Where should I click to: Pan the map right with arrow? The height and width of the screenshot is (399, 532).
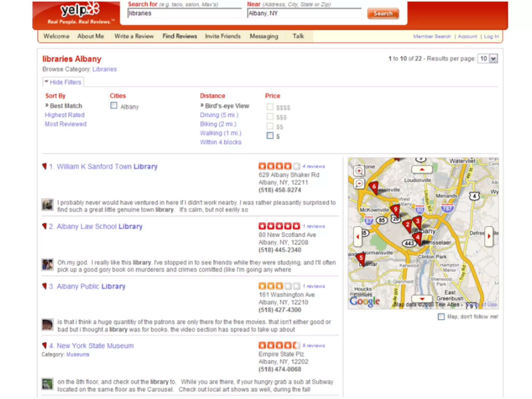coord(489,236)
